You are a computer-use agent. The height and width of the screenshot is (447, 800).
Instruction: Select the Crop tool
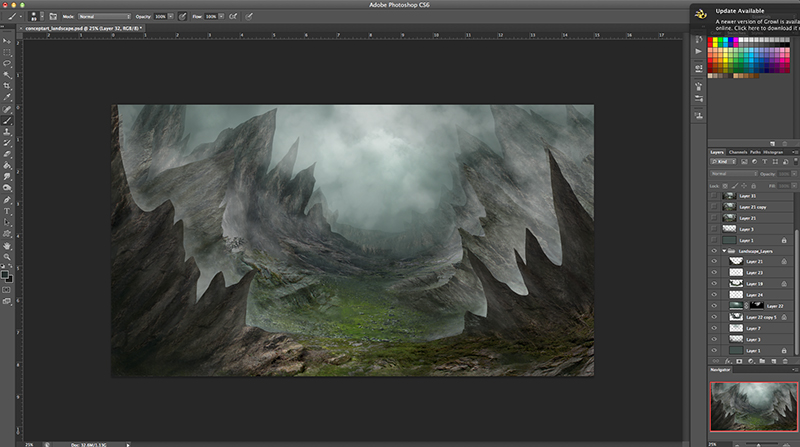coord(7,86)
